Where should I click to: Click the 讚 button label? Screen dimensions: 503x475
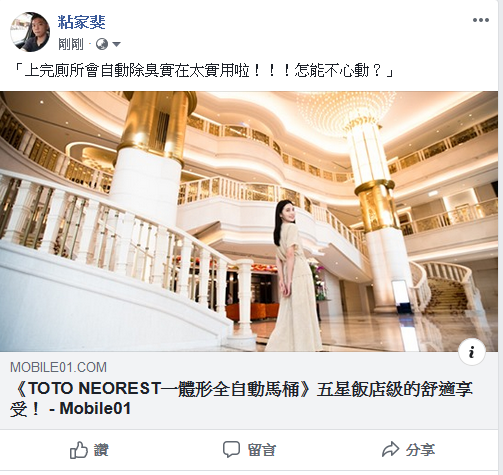[x=101, y=450]
